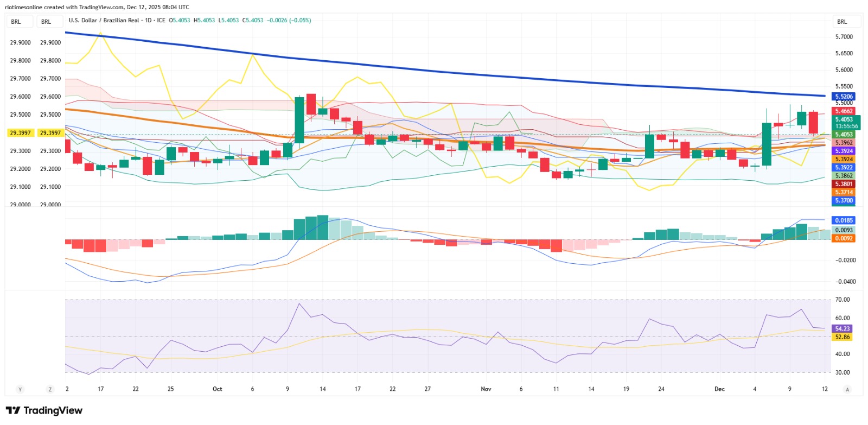Click the yellow 52.86 RSI average label
This screenshot has height=425, width=868.
843,337
